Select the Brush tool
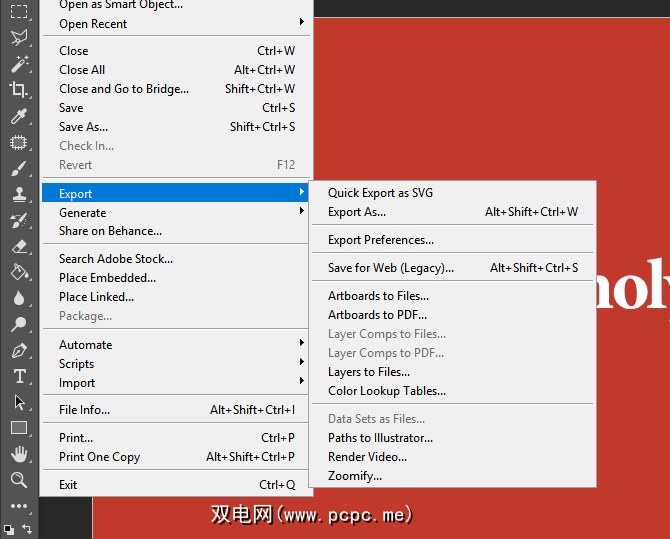The image size is (670, 539). [19, 168]
